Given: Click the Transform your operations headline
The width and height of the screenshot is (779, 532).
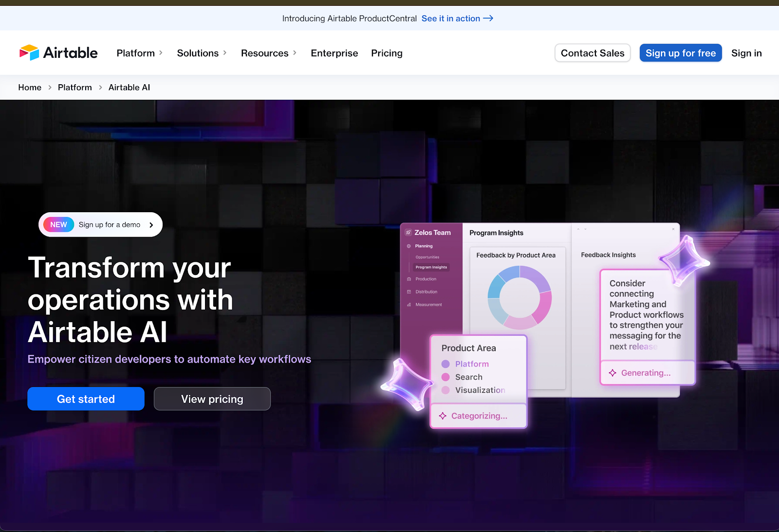Looking at the screenshot, I should [x=130, y=300].
